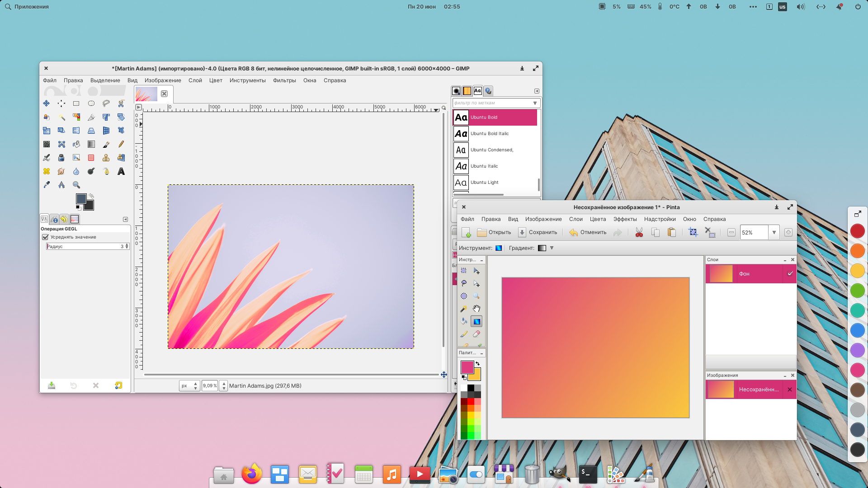The width and height of the screenshot is (868, 488).
Task: Select the Pan hand tool in Pinta
Action: [x=476, y=309]
